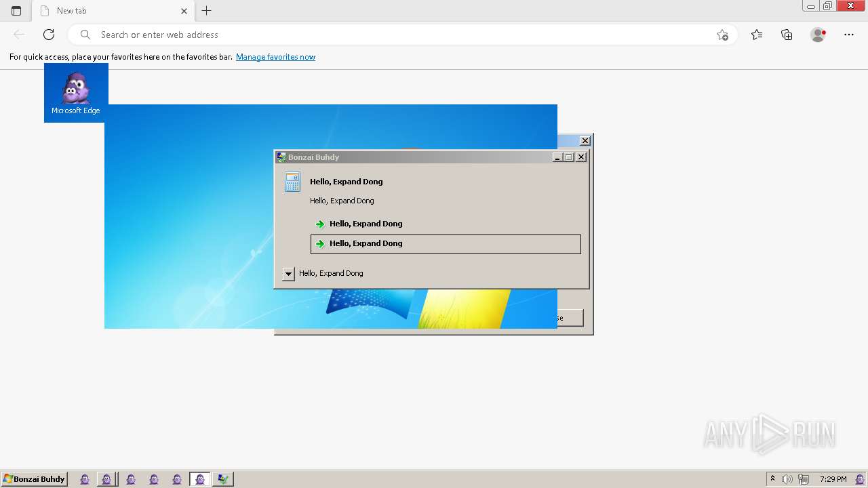
Task: Open the Collections icon
Action: coord(787,35)
